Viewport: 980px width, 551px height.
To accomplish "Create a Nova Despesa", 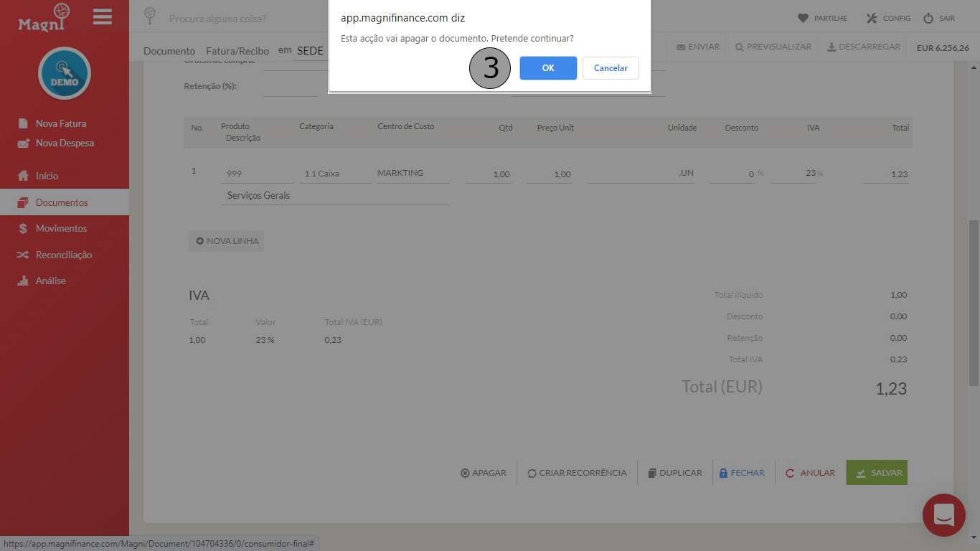I will pyautogui.click(x=56, y=143).
